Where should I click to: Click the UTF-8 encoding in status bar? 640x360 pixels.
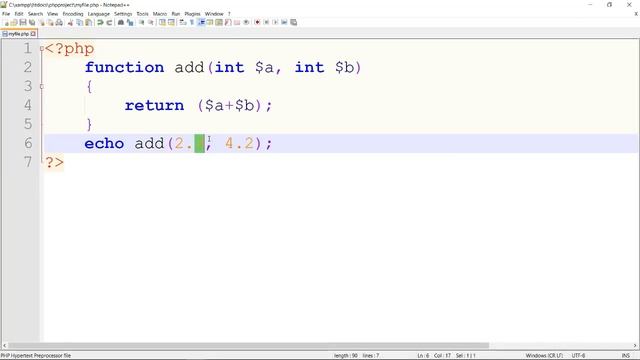(578, 356)
